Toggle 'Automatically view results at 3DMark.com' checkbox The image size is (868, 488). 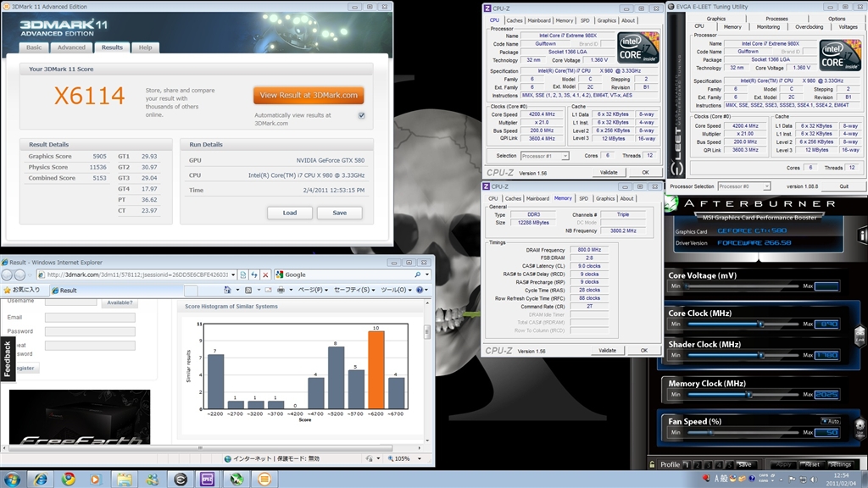click(362, 115)
